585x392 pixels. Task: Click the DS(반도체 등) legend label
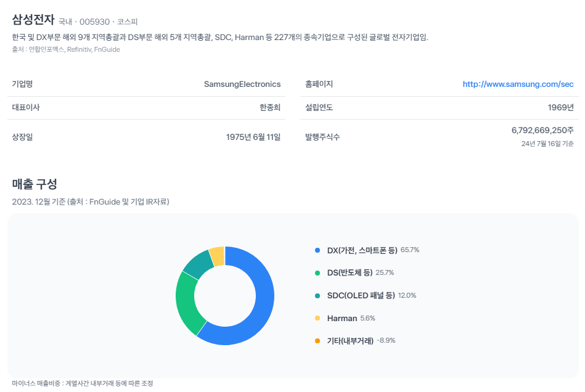[x=350, y=273]
